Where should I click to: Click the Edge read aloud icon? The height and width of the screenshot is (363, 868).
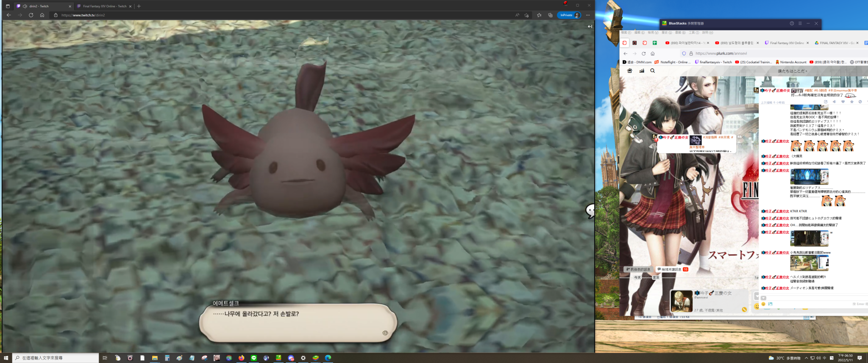point(517,15)
